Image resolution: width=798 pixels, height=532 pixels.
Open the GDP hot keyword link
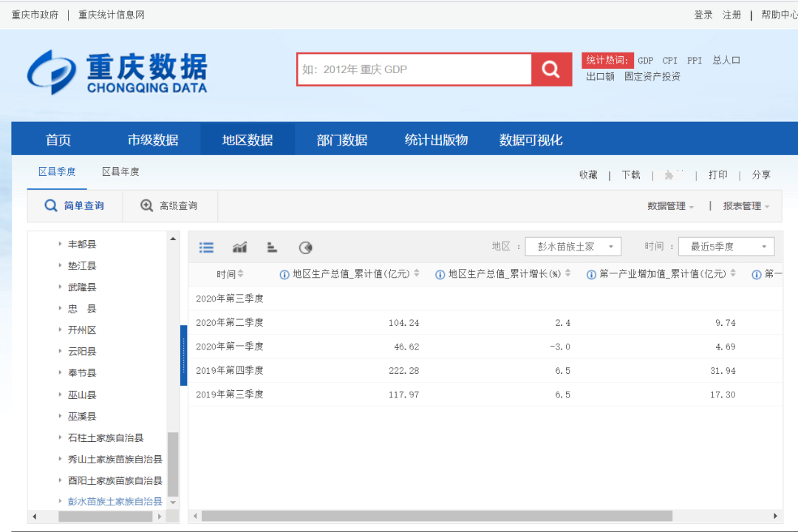[645, 60]
